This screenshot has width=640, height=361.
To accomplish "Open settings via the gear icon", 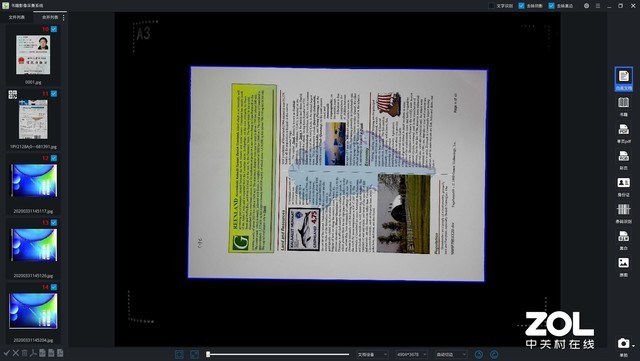I will [587, 6].
